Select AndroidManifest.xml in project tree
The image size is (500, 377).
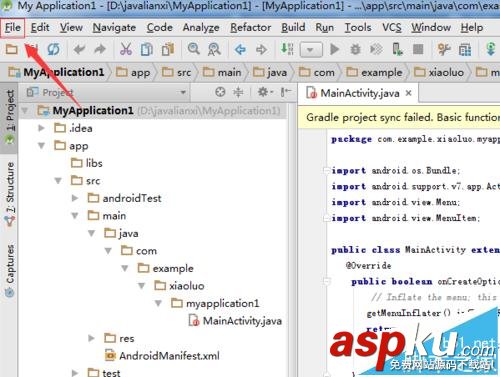point(162,356)
